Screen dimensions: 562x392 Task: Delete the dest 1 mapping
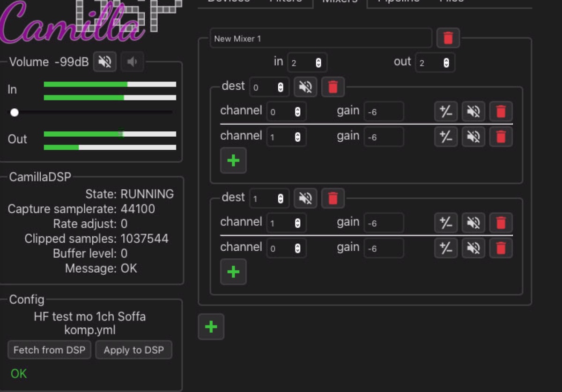333,198
